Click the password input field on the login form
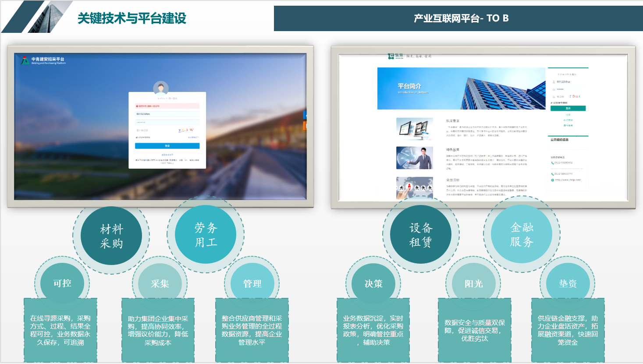The width and height of the screenshot is (643, 364). (x=167, y=122)
